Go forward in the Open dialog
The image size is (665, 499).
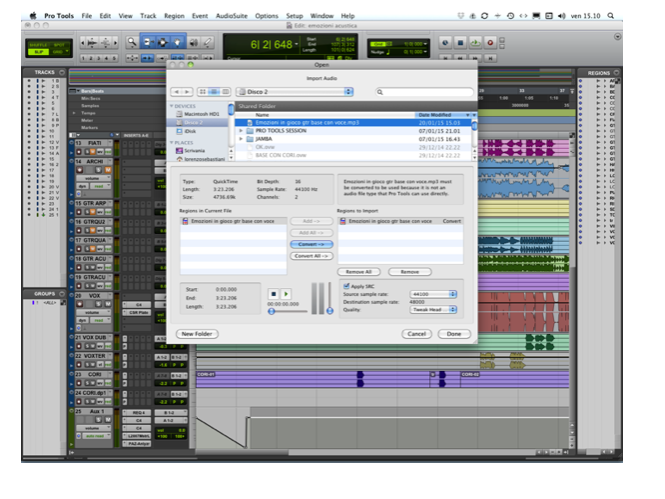(187, 92)
